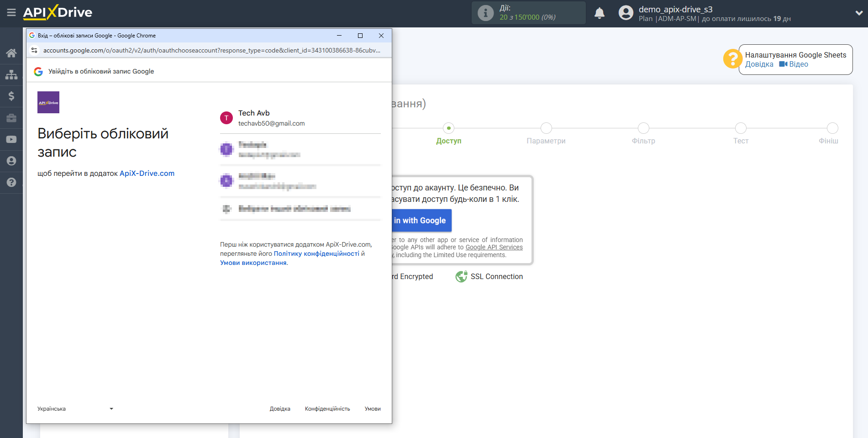Screen dimensions: 868x438
Task: Open the notifications bell
Action: click(x=600, y=13)
